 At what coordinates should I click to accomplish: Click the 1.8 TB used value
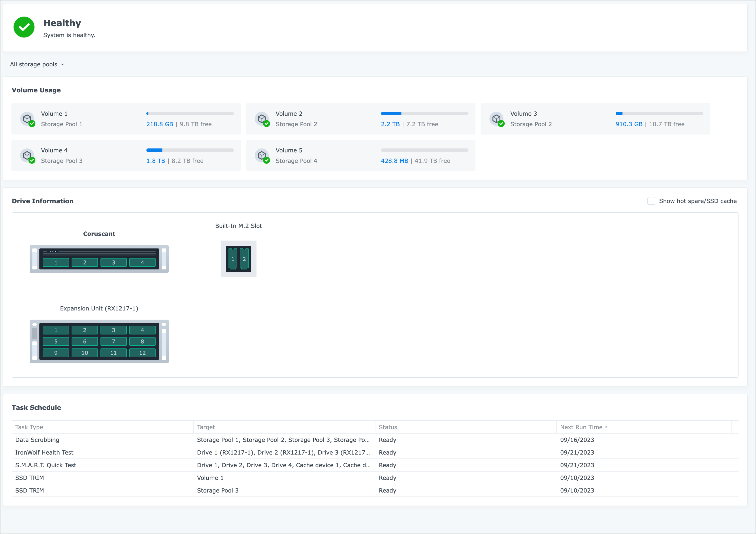[156, 161]
